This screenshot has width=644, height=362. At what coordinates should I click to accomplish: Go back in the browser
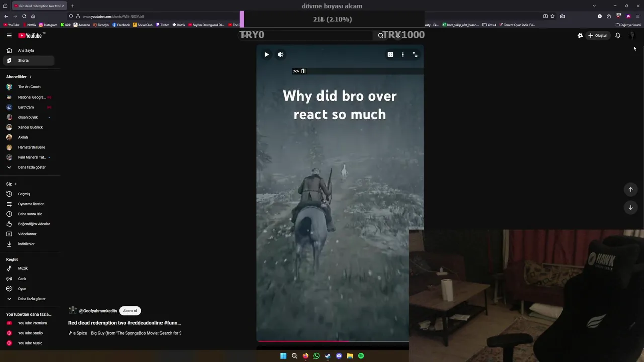[6, 16]
